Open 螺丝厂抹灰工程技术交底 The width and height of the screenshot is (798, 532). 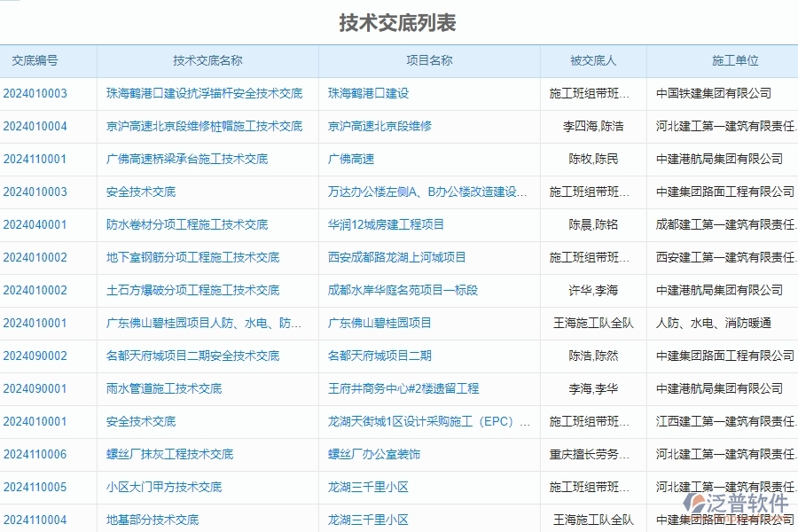pos(171,454)
